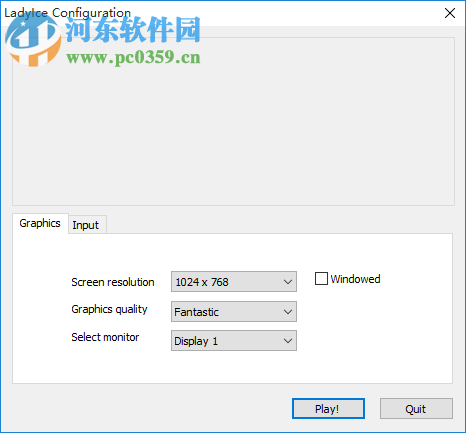Switch to the Graphics tab
Screen dimensions: 466x433
pos(40,223)
